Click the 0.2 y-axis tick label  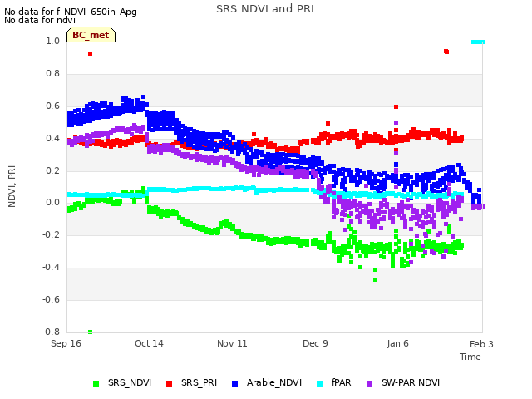point(52,170)
